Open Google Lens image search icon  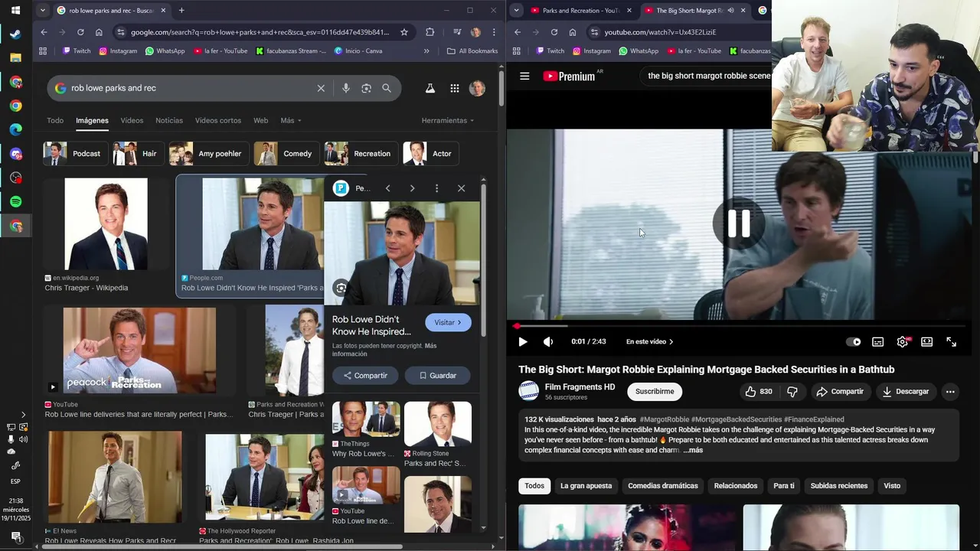click(366, 88)
